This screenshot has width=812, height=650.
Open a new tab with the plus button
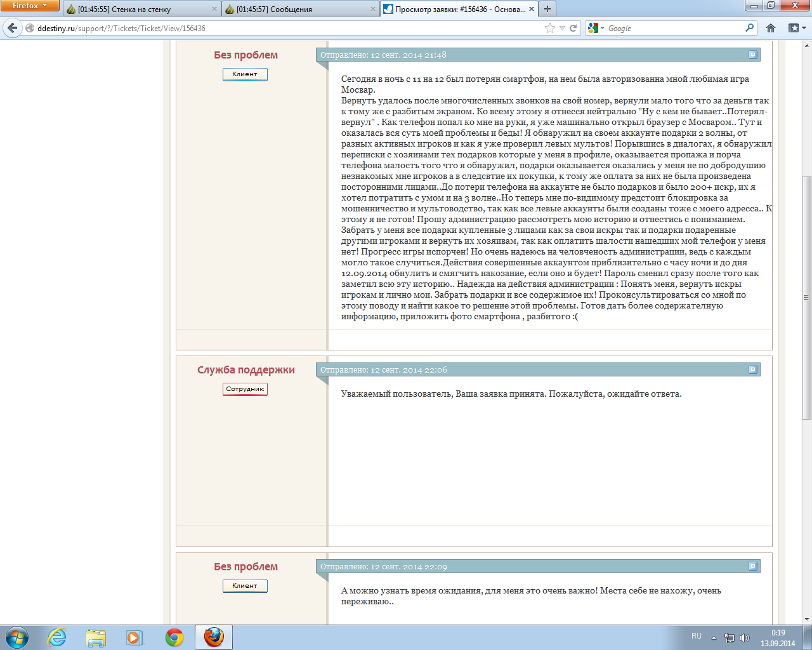[547, 9]
